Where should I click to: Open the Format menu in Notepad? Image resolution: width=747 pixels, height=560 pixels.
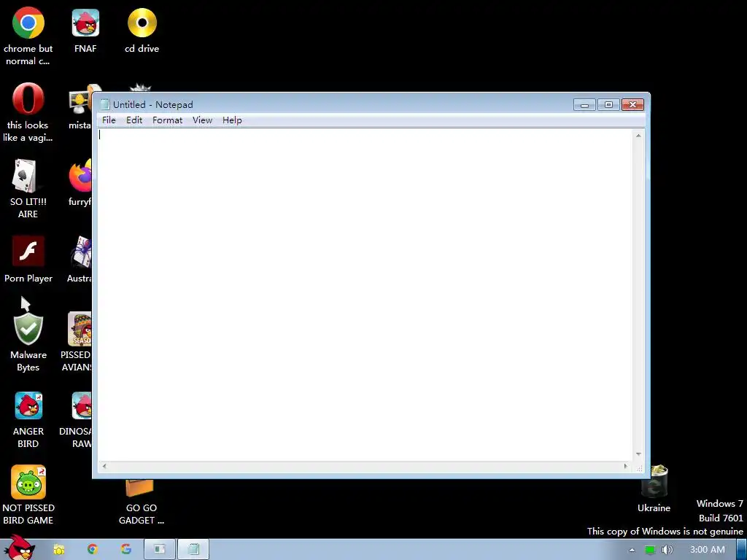[x=167, y=120]
